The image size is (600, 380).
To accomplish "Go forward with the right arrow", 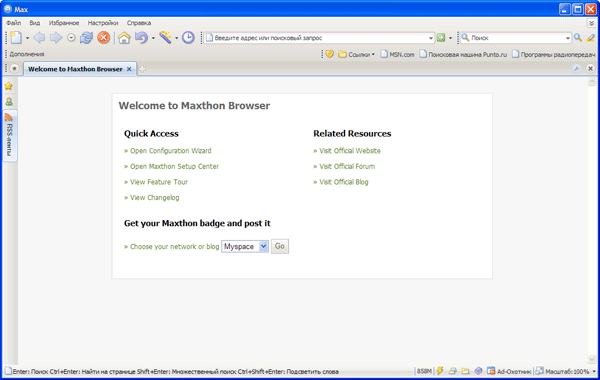I will click(x=56, y=38).
